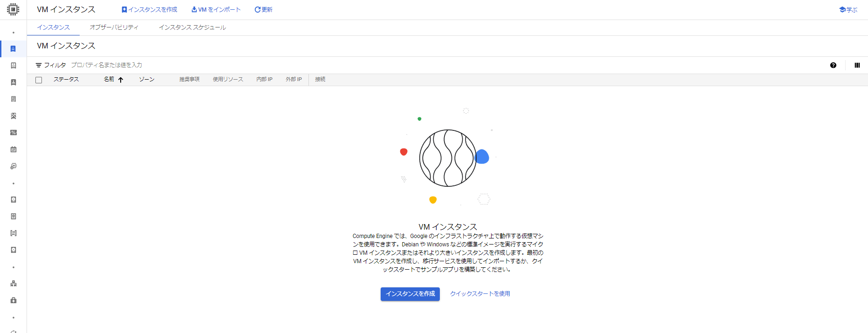Click 更新 refresh button
The width and height of the screenshot is (868, 333).
point(263,9)
